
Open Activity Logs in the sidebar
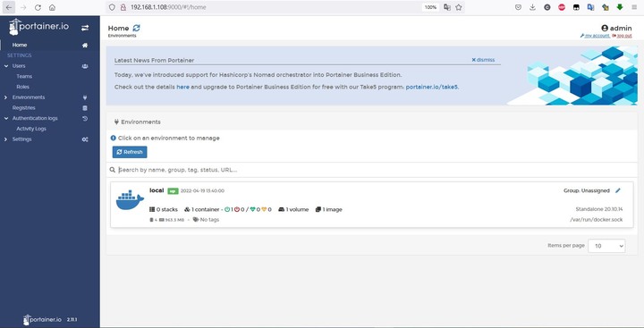tap(31, 129)
